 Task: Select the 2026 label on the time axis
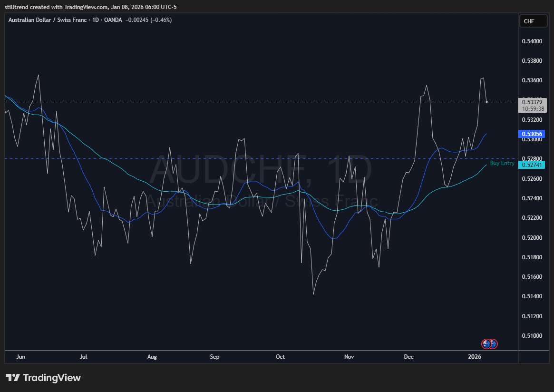click(x=475, y=356)
